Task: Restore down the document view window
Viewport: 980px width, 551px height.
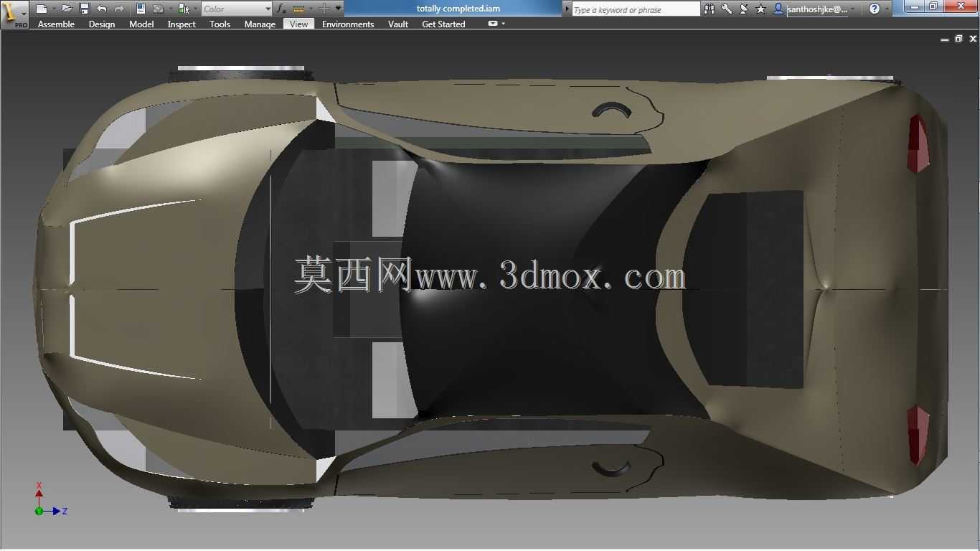Action: 958,39
